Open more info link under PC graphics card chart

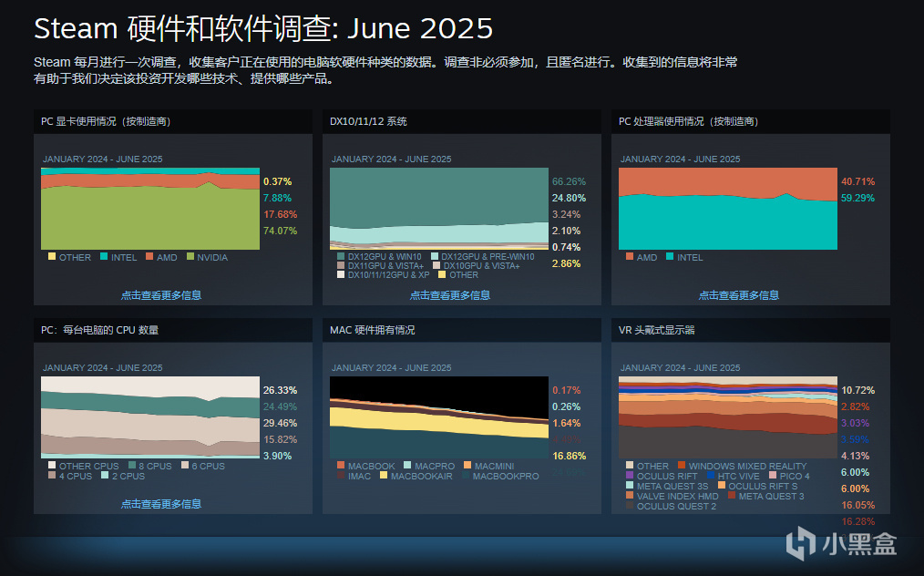tap(161, 294)
